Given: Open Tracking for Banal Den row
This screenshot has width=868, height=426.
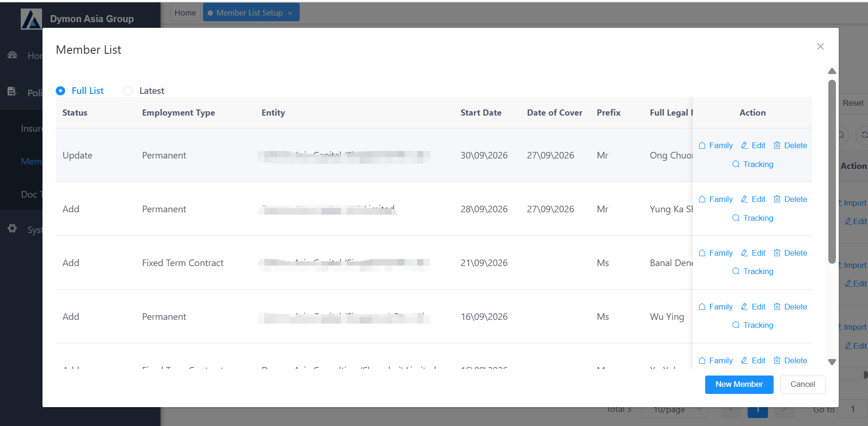Looking at the screenshot, I should (x=753, y=271).
